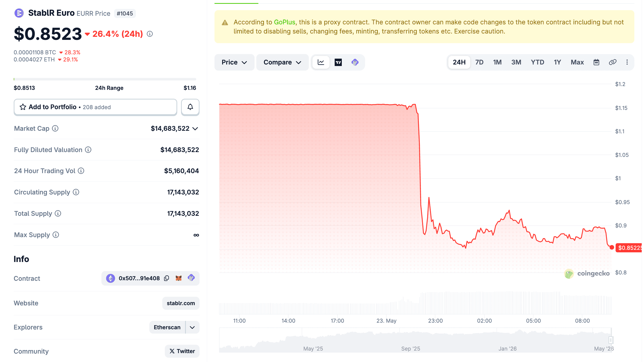Image resolution: width=644 pixels, height=362 pixels.
Task: Add token to MetaMask fox icon
Action: (178, 278)
